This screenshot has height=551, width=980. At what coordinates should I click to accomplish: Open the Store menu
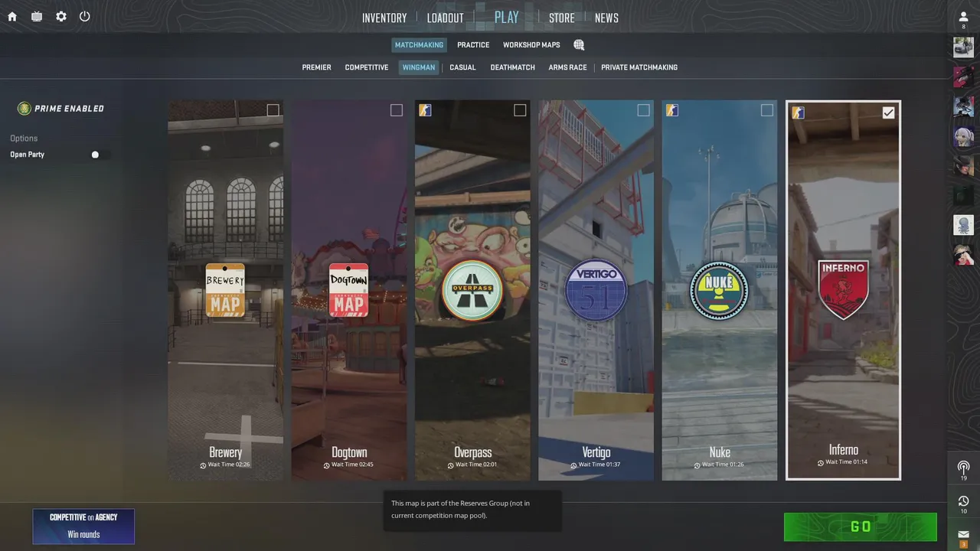562,18
